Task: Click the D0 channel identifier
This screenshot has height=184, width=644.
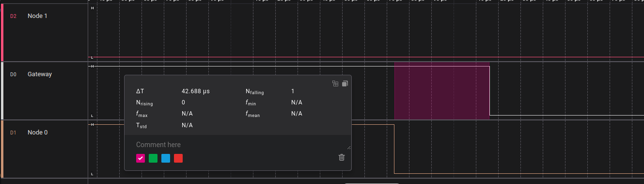Action: (13, 74)
